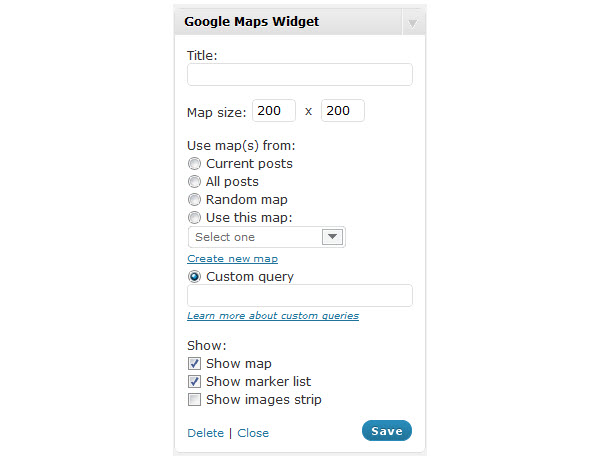
Task: Click the Title text field
Action: pyautogui.click(x=299, y=75)
